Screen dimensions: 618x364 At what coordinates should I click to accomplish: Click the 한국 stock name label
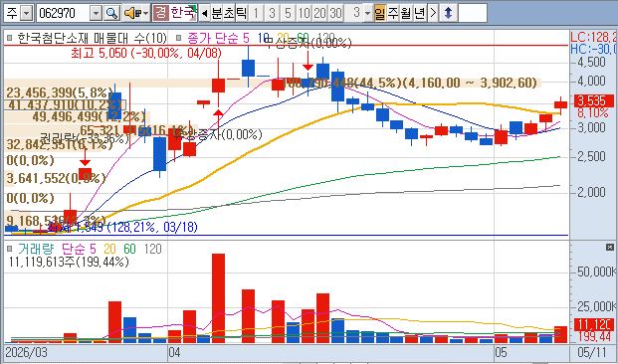182,13
